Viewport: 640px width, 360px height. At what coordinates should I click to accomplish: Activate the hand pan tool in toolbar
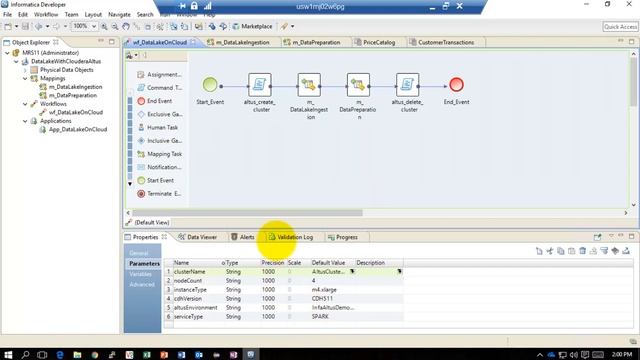(126, 27)
